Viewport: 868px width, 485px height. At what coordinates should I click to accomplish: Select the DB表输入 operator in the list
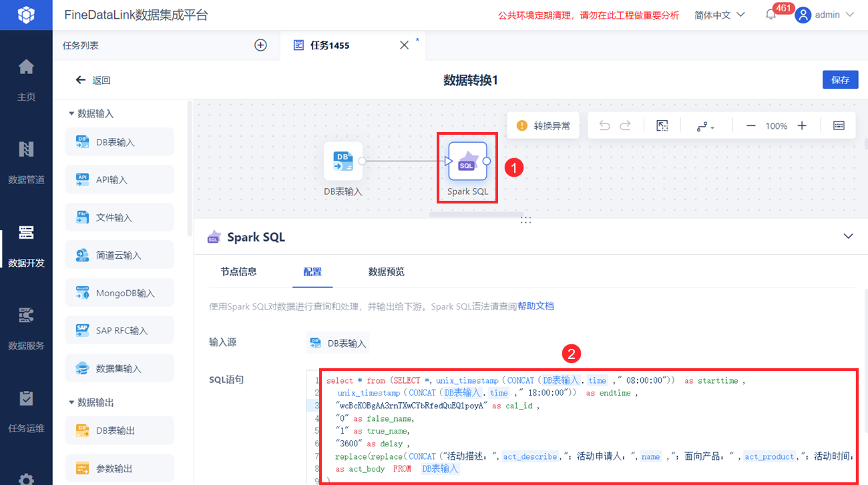pos(120,142)
